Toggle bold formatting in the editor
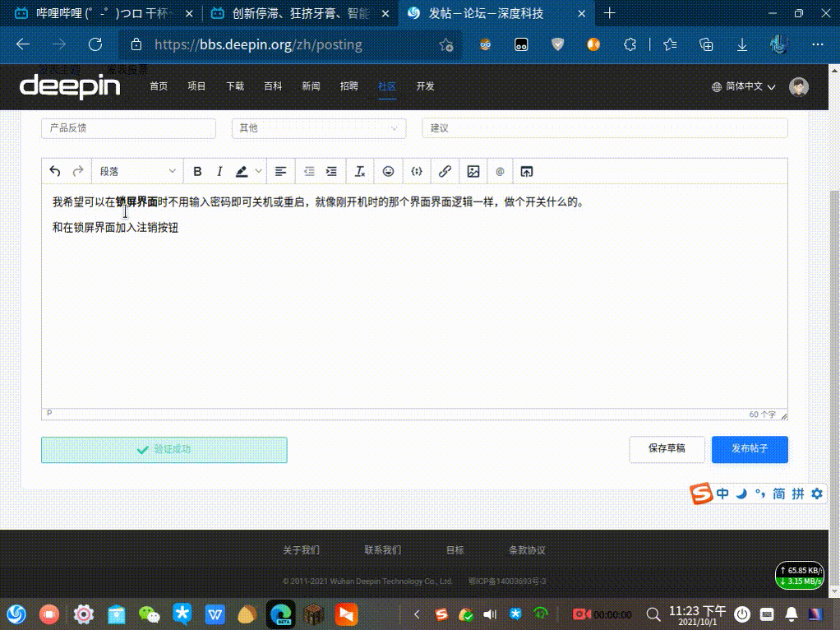840x630 pixels. [197, 171]
